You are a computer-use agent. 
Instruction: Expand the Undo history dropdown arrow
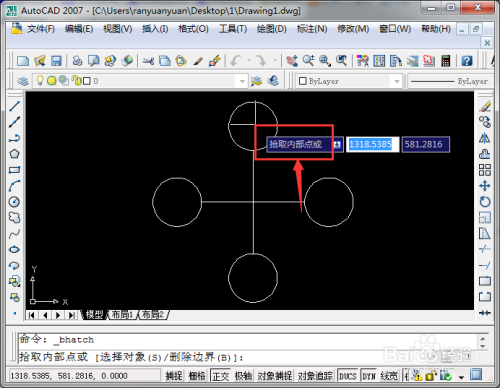click(x=249, y=61)
